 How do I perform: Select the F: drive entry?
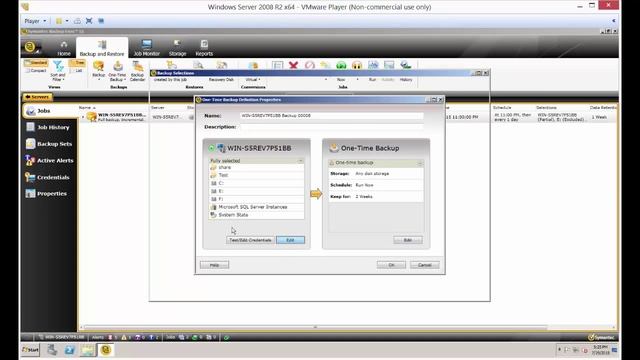(x=256, y=199)
